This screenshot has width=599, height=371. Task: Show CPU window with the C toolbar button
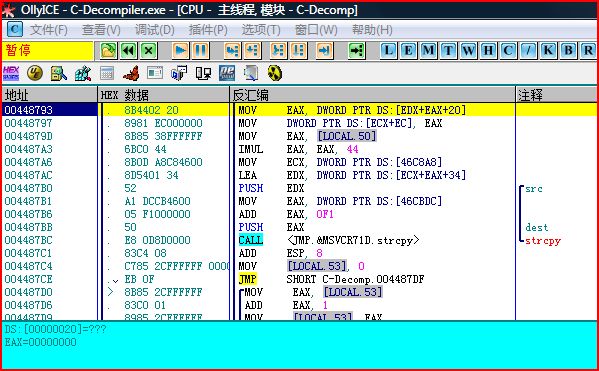pos(508,50)
